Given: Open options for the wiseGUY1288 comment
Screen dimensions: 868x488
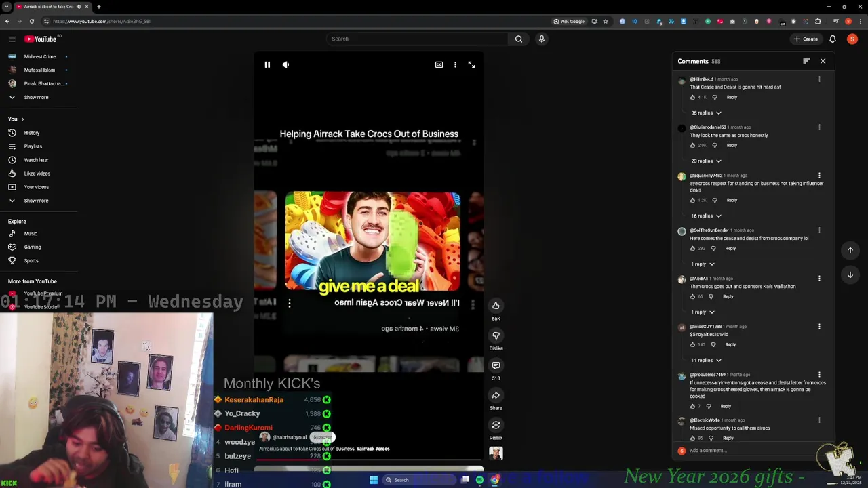Looking at the screenshot, I should pos(819,327).
